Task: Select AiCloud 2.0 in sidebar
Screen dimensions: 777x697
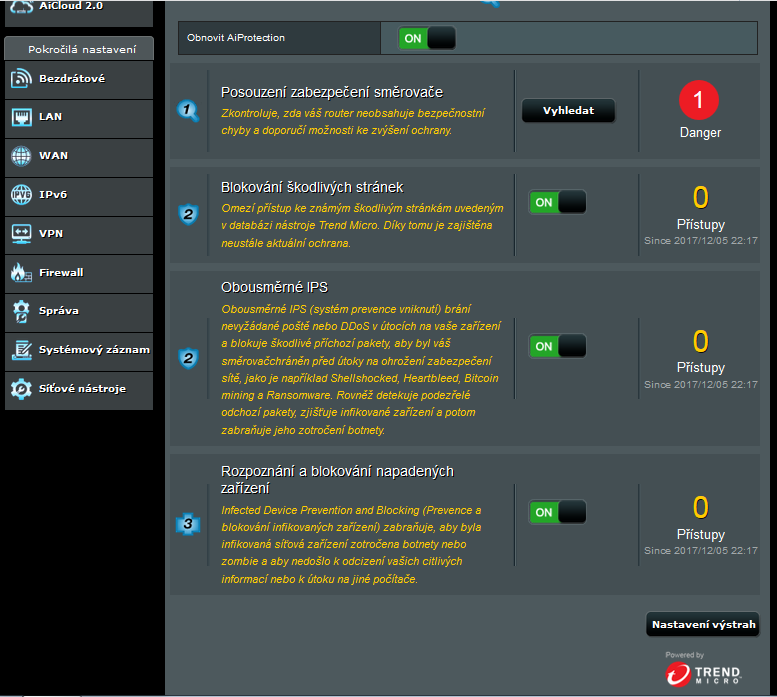Action: (79, 12)
